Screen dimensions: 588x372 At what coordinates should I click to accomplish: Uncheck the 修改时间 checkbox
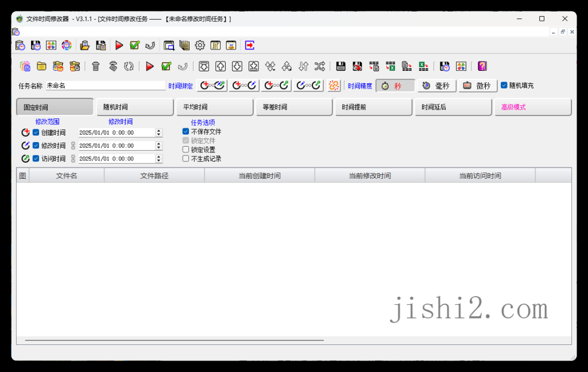pyautogui.click(x=36, y=145)
